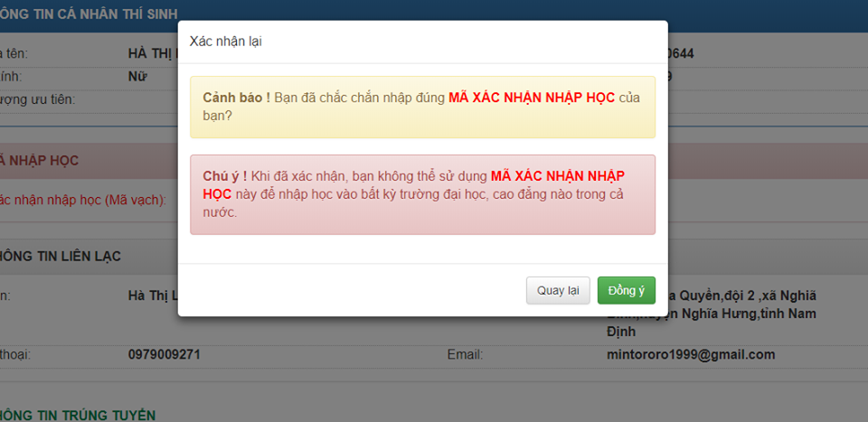Click the candidate name HÀ THỊ
Viewport: 868px width, 422px height.
(x=151, y=53)
